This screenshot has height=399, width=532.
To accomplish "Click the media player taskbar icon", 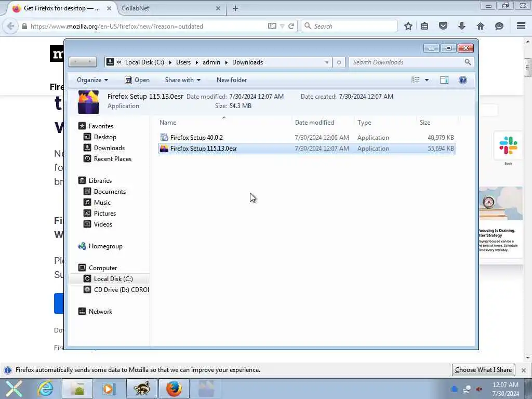I will [x=109, y=389].
